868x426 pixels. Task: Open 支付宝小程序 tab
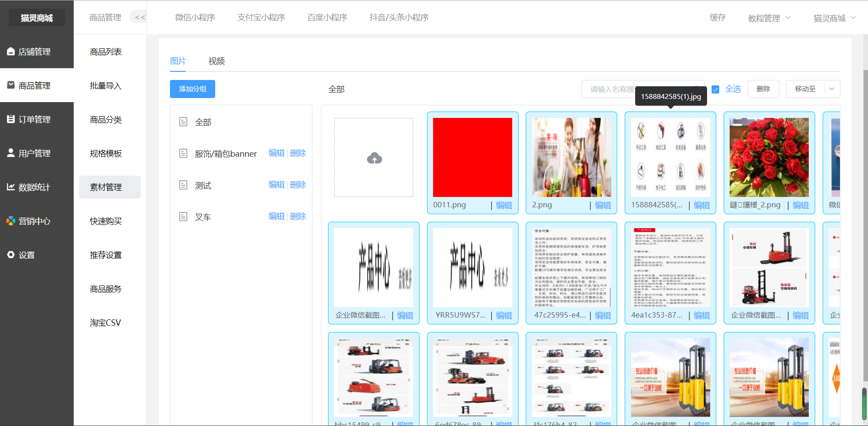[261, 17]
